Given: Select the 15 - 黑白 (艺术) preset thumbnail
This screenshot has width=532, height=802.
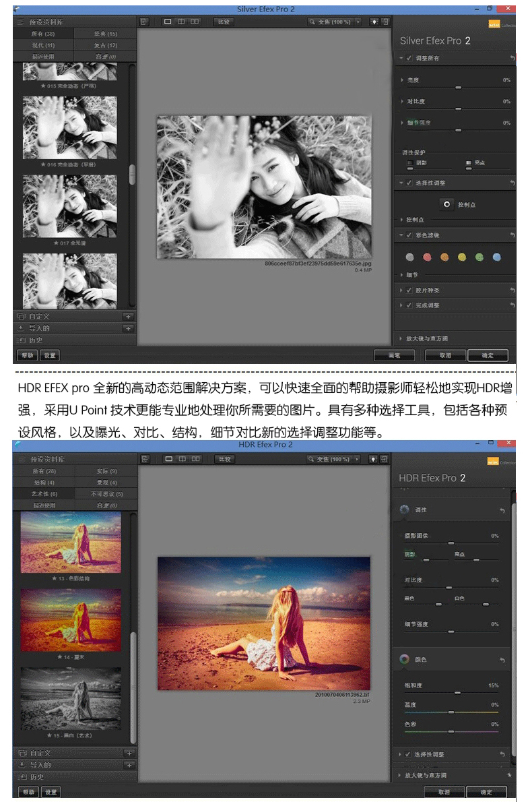Looking at the screenshot, I should pyautogui.click(x=71, y=698).
